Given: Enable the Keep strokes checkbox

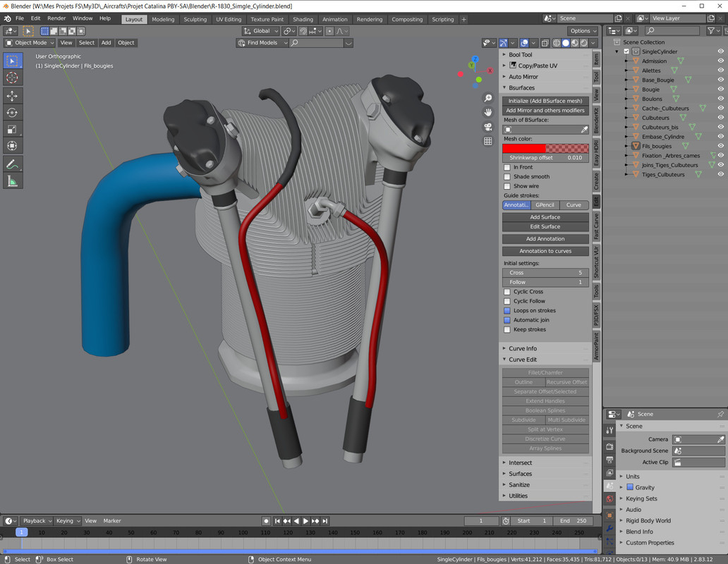Looking at the screenshot, I should pos(507,329).
